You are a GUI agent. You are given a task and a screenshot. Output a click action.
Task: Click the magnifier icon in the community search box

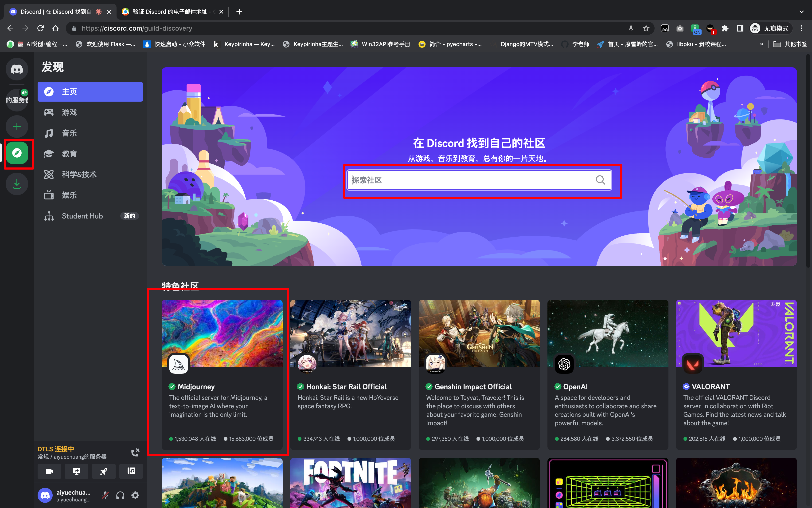click(x=600, y=180)
